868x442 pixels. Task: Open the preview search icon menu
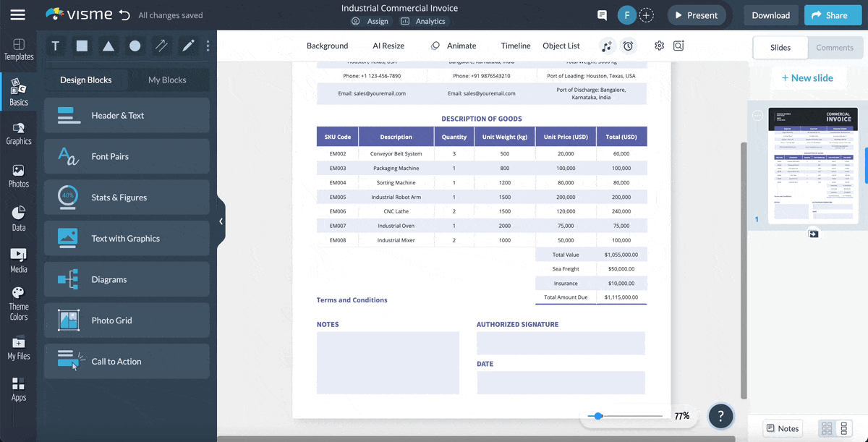(x=678, y=46)
